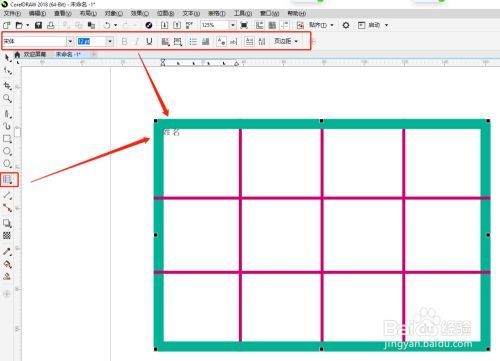Expand the font size dropdown arrow

pyautogui.click(x=110, y=41)
